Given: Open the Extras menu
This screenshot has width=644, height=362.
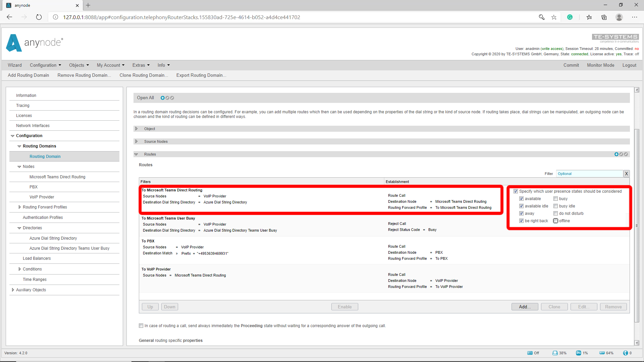Looking at the screenshot, I should click(141, 65).
